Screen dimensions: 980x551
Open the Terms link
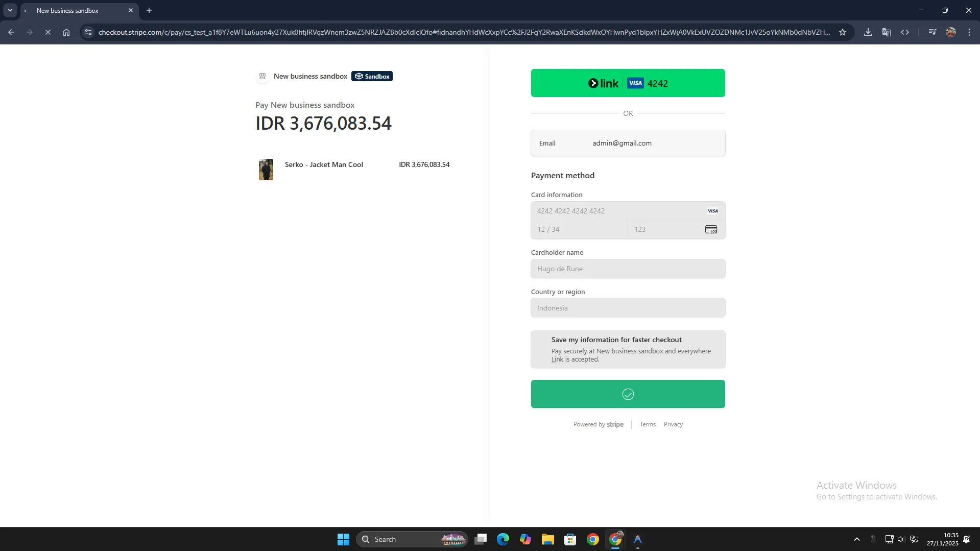[647, 424]
